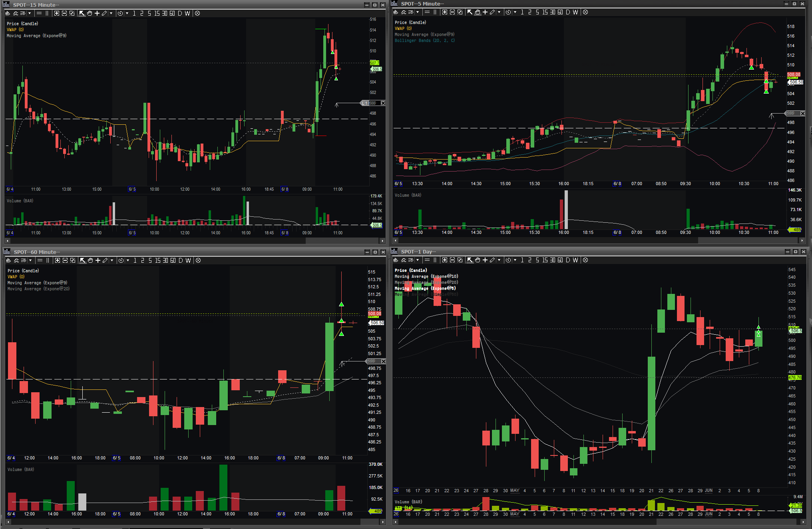Select the hand pan tool in SPOT 60 Minute chart
This screenshot has width=812, height=529.
pyautogui.click(x=90, y=260)
